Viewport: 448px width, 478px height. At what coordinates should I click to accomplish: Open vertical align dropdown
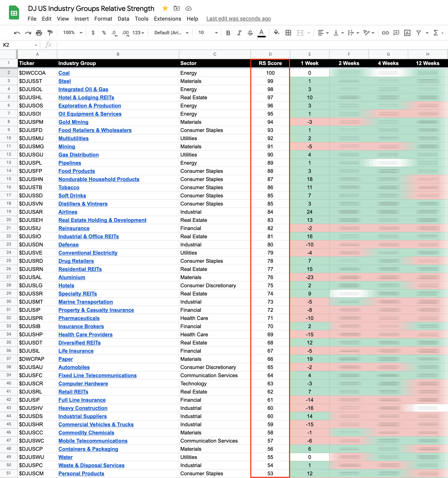click(x=339, y=33)
